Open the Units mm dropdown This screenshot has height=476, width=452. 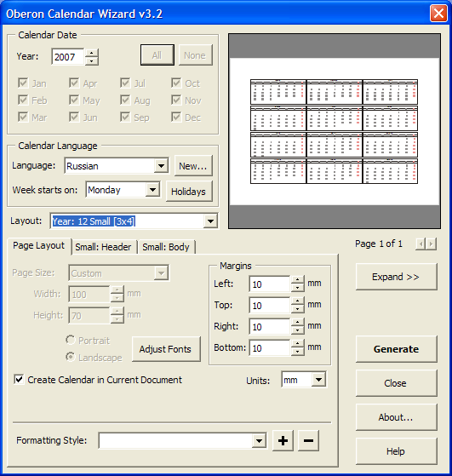click(318, 380)
